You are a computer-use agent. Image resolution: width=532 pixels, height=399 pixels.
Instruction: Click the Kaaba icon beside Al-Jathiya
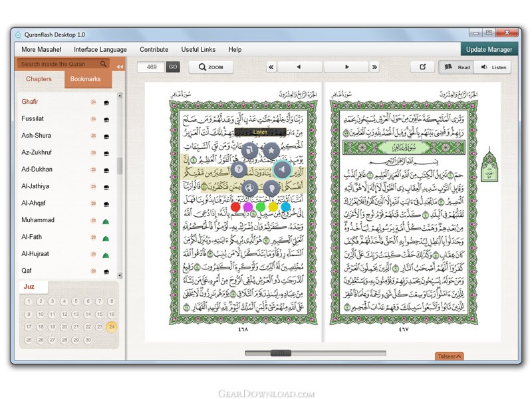point(106,187)
